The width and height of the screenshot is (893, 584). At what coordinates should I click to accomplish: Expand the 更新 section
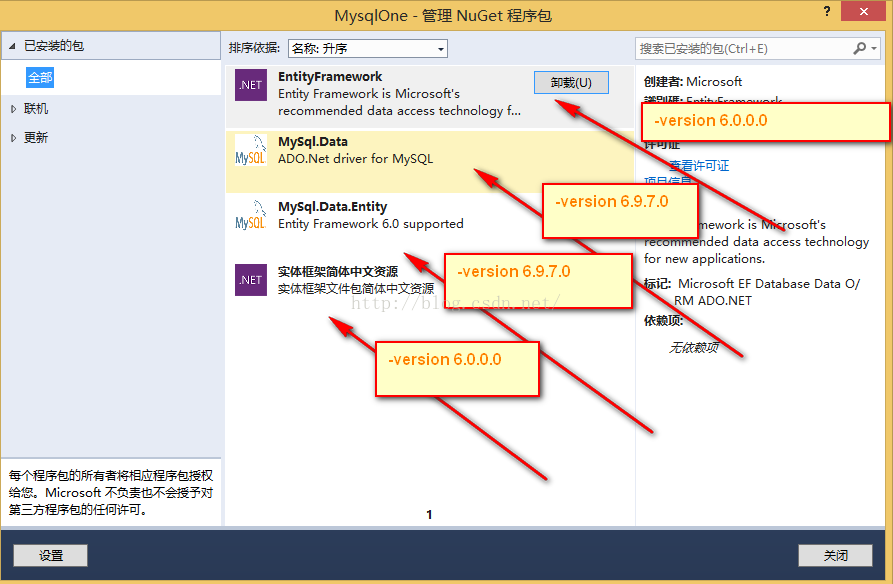point(13,138)
